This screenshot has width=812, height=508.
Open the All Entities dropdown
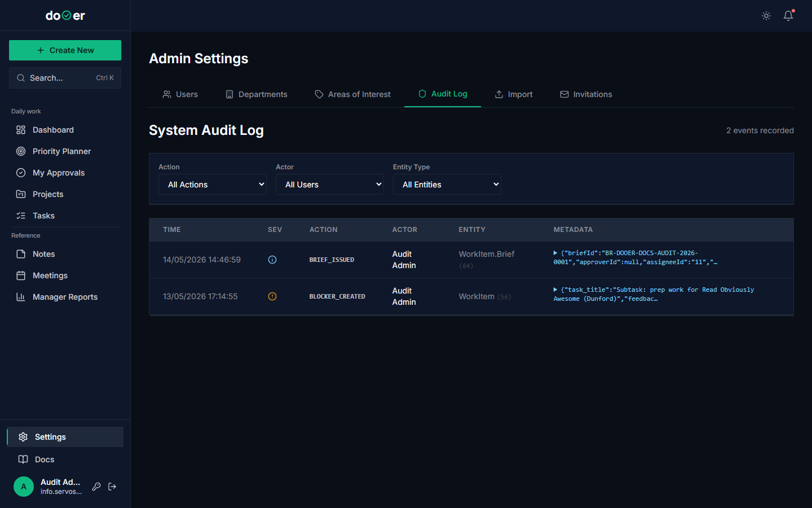(x=447, y=185)
